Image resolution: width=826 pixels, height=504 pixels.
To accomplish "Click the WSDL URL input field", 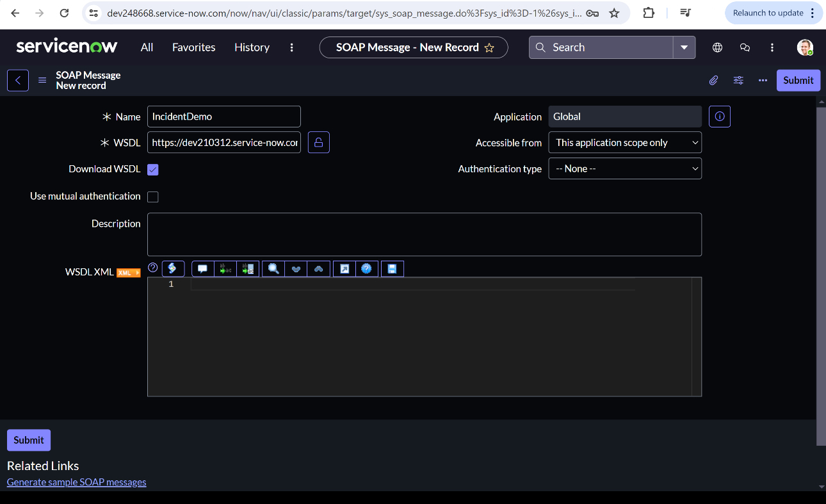I will pyautogui.click(x=224, y=142).
